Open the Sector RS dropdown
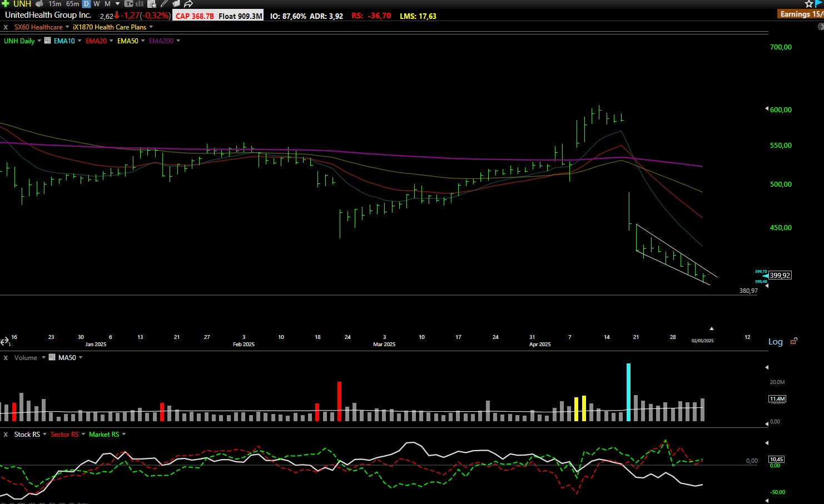Viewport: 824px width, 504px height. [x=83, y=434]
